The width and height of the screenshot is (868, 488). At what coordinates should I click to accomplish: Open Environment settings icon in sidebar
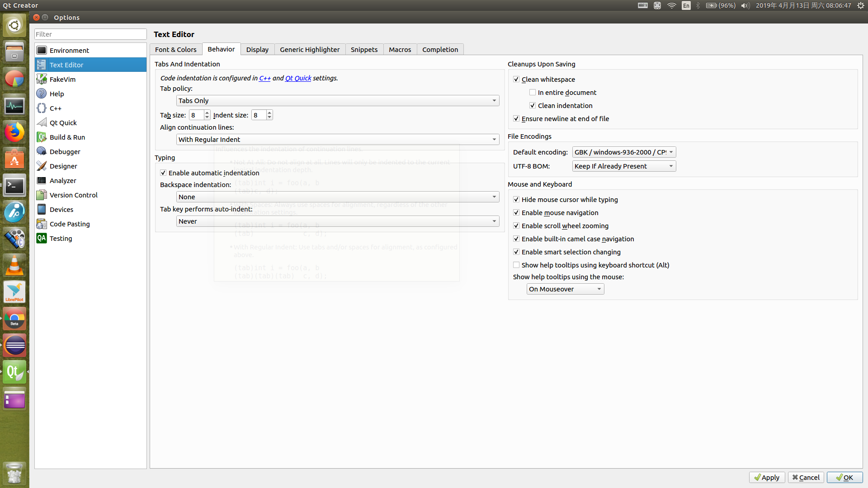[42, 50]
